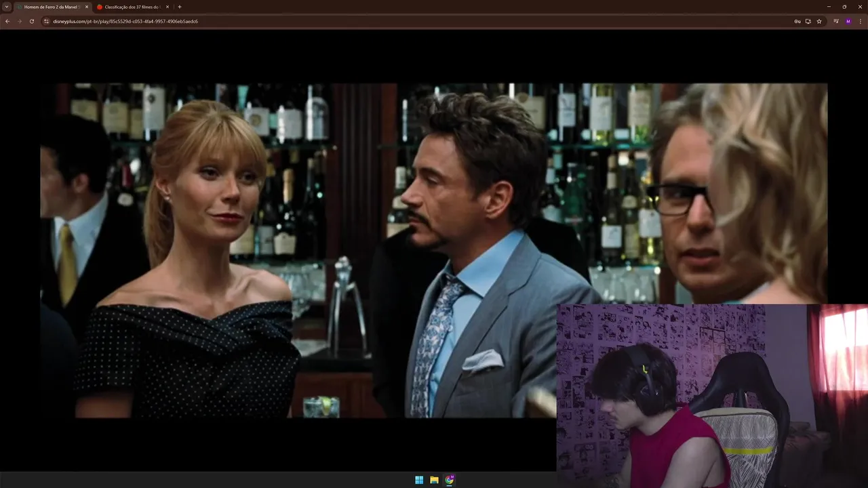868x488 pixels.
Task: Open a new browser tab
Action: tap(180, 7)
